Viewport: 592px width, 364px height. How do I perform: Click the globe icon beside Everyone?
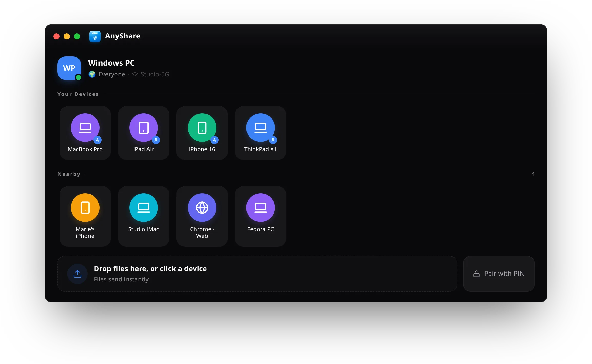pyautogui.click(x=92, y=74)
